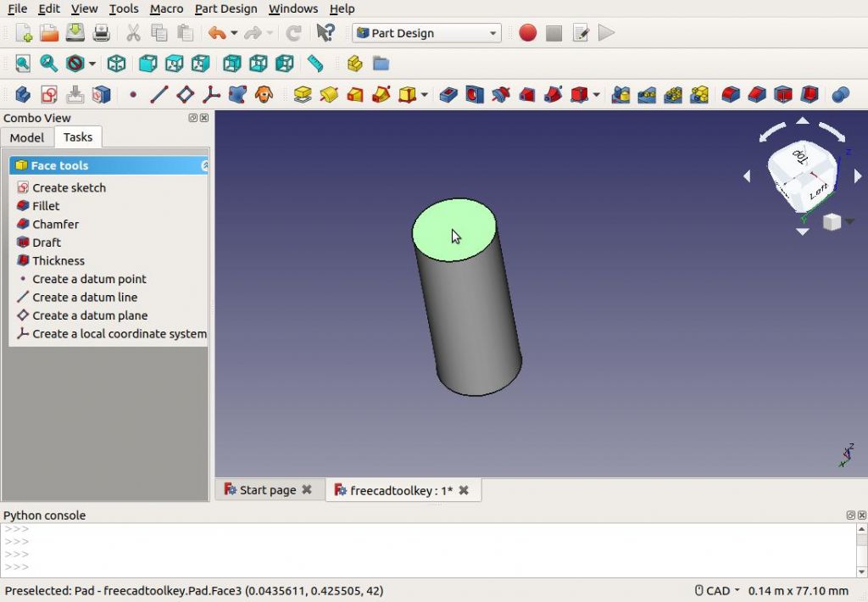
Task: Click the Pad tool icon in the toolbar
Action: tap(303, 95)
